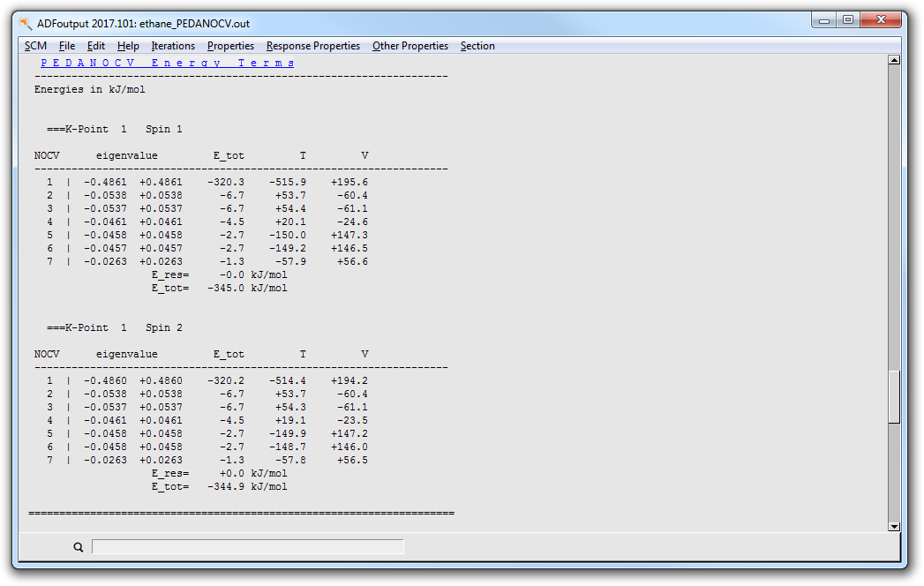Click Spin 1 T value -515.9
Image resolution: width=924 pixels, height=586 pixels.
[x=288, y=182]
